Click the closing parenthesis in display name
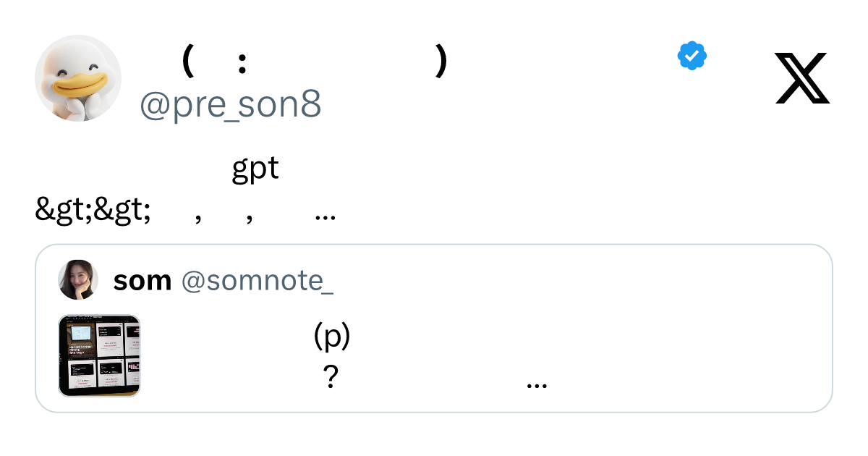868x456 pixels. (441, 62)
